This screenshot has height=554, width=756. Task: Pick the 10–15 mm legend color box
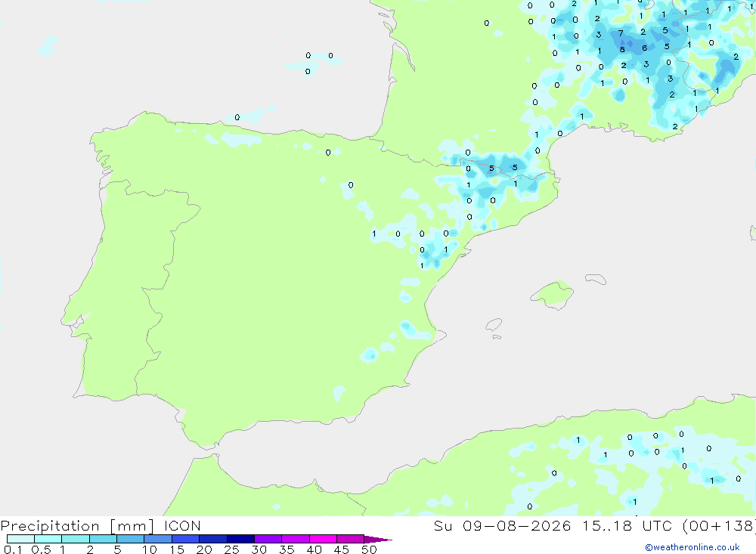click(x=158, y=539)
